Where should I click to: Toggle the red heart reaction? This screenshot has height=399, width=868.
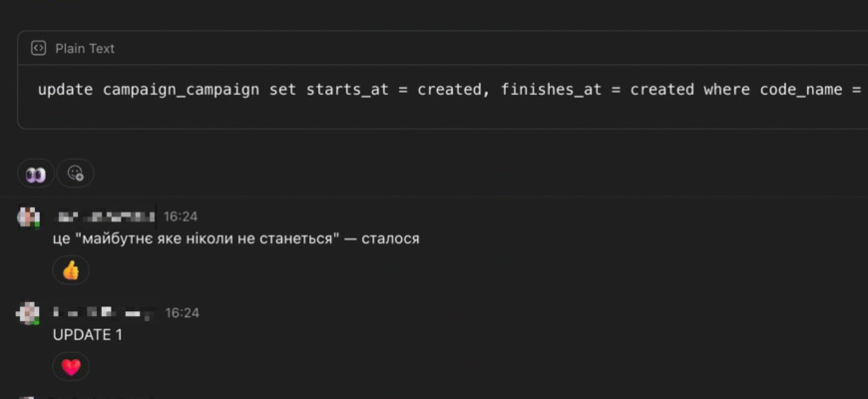(71, 367)
